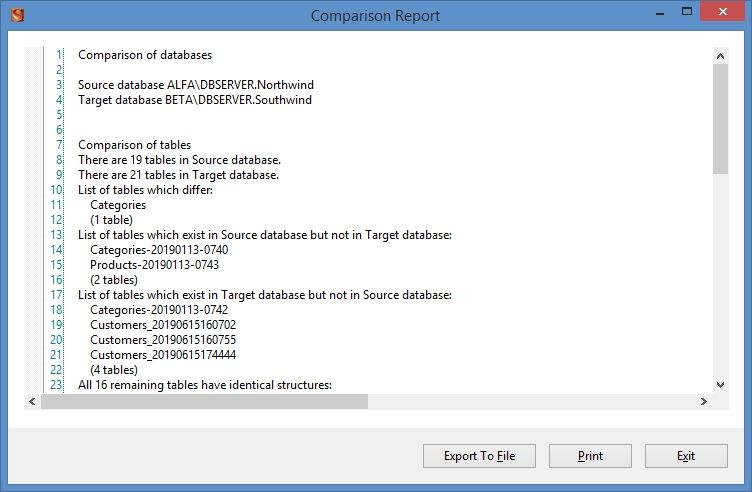Click the '(4 tables)' line
This screenshot has height=492, width=752.
[x=114, y=370]
